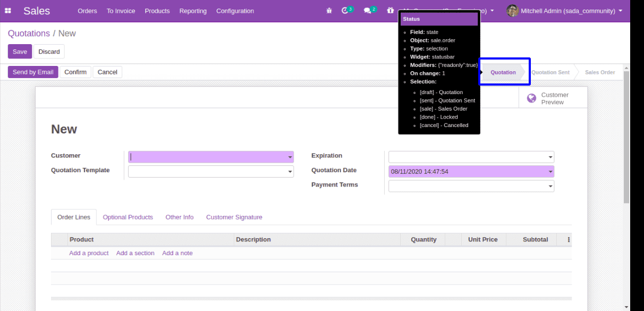Click Add a product link
The image size is (644, 311).
click(x=89, y=253)
